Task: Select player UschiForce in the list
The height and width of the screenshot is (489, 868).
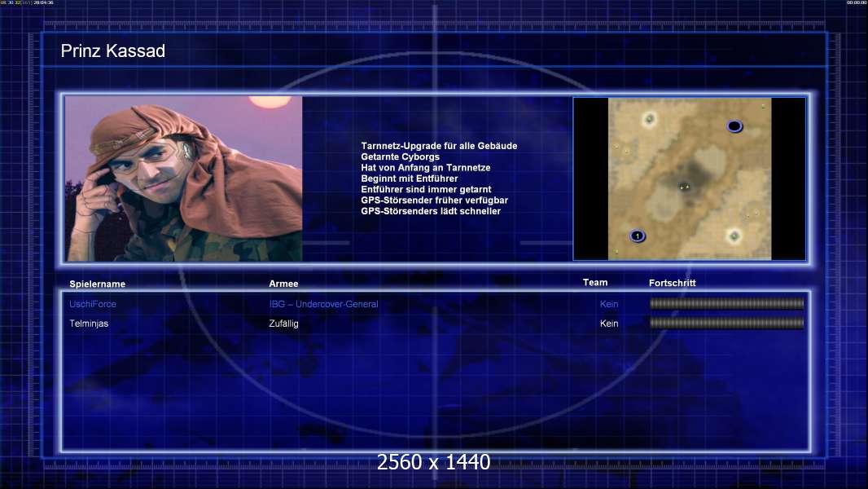Action: click(x=93, y=304)
